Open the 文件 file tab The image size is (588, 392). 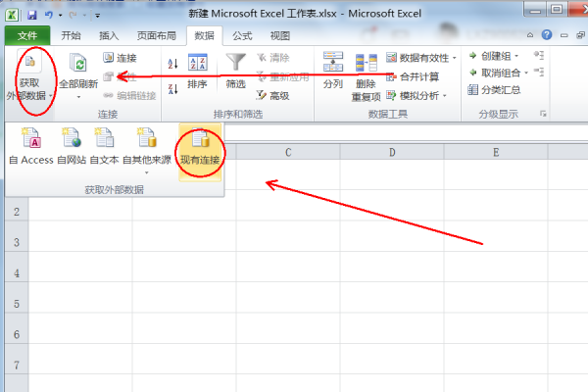[27, 35]
